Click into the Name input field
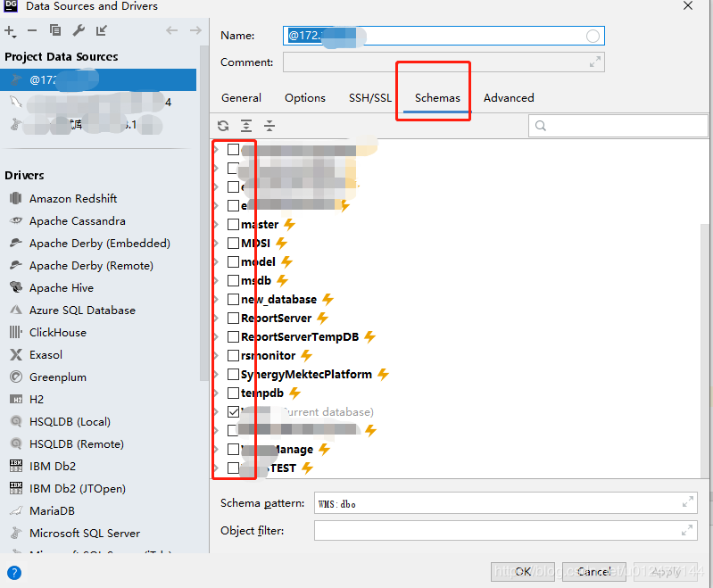The height and width of the screenshot is (588, 713). coord(444,36)
